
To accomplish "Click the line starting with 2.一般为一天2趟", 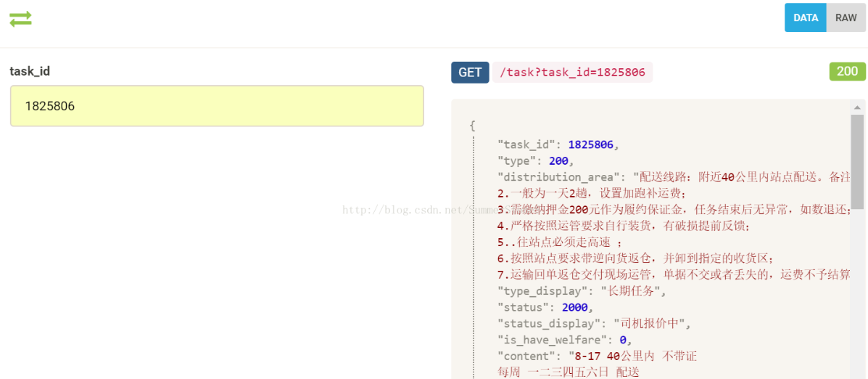I will 592,193.
